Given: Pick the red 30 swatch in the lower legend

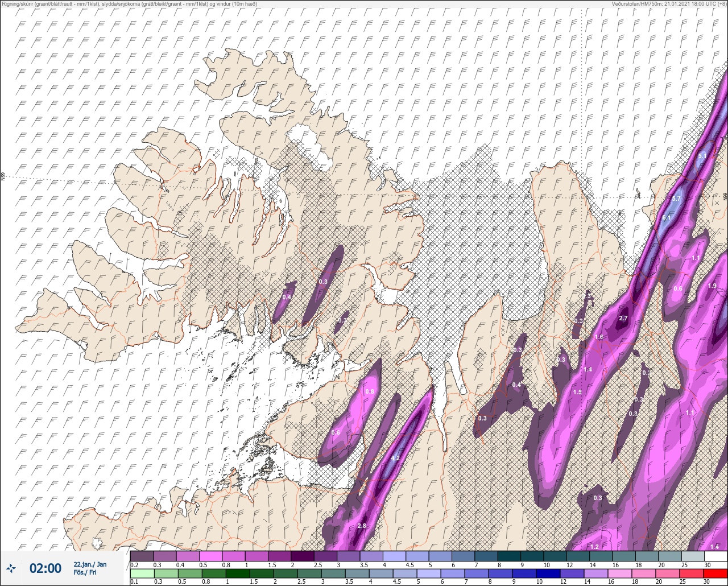Looking at the screenshot, I should click(x=715, y=573).
